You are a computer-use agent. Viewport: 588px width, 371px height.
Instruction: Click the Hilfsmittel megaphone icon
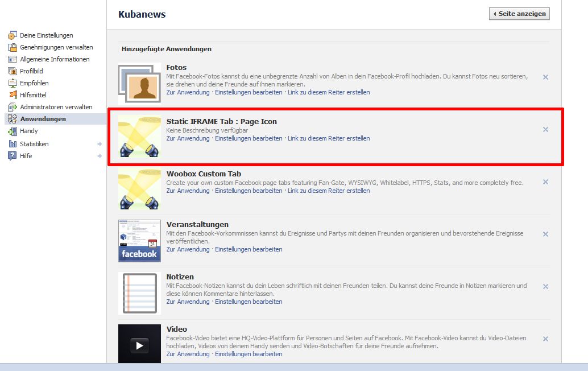click(x=13, y=95)
